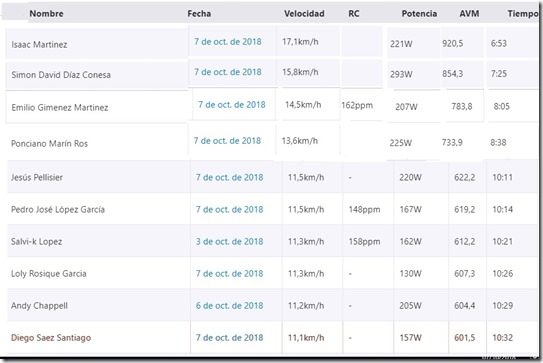543x363 pixels.
Task: Click the 14,5km/h speed value
Action: 303,105
